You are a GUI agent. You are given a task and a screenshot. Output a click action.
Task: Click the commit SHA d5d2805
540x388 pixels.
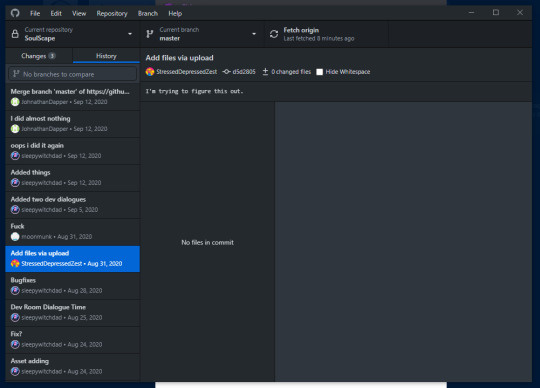click(x=244, y=72)
